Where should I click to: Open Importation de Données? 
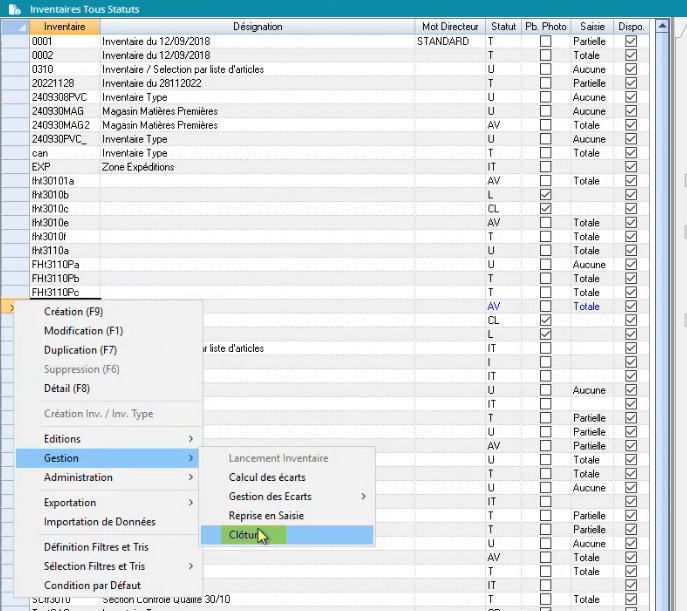point(99,522)
